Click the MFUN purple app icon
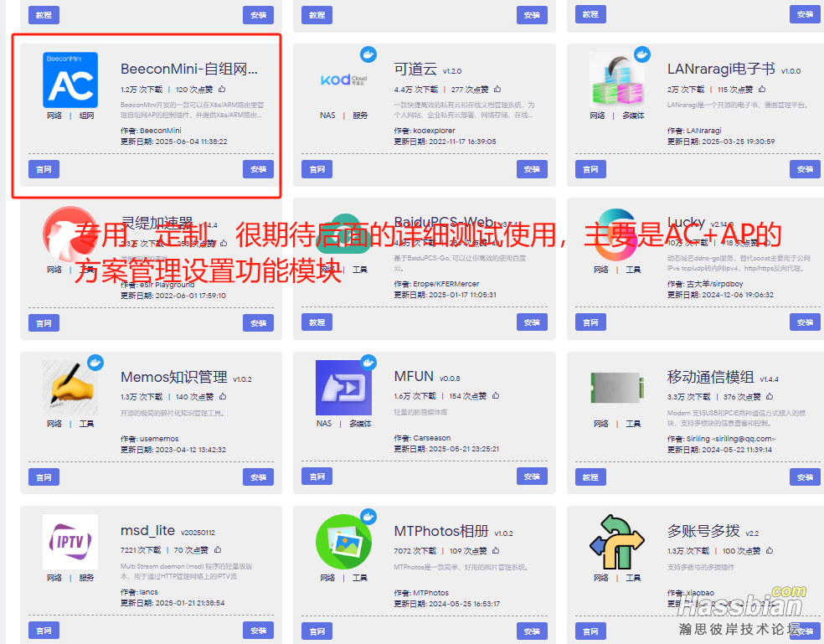 tap(343, 388)
